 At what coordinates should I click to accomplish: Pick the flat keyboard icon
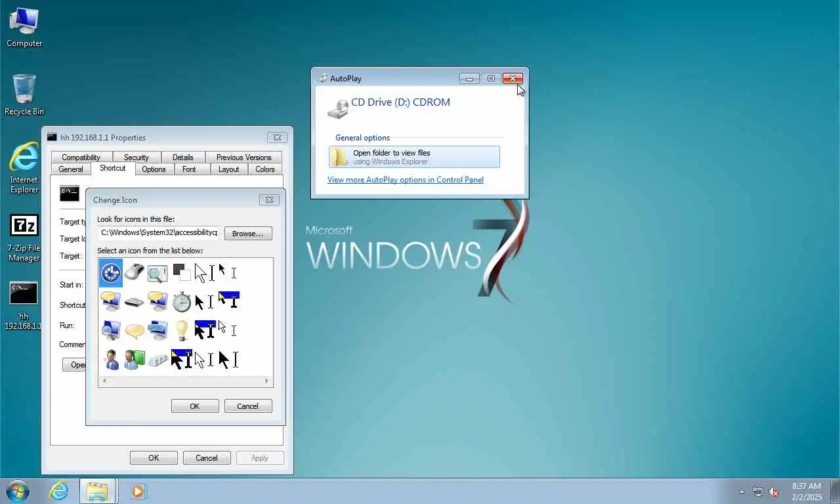click(x=134, y=302)
